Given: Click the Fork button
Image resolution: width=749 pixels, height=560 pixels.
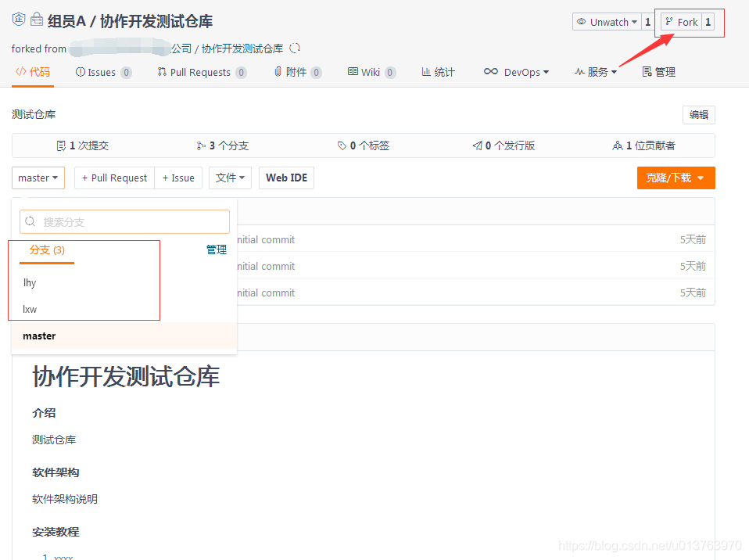Looking at the screenshot, I should pos(681,22).
